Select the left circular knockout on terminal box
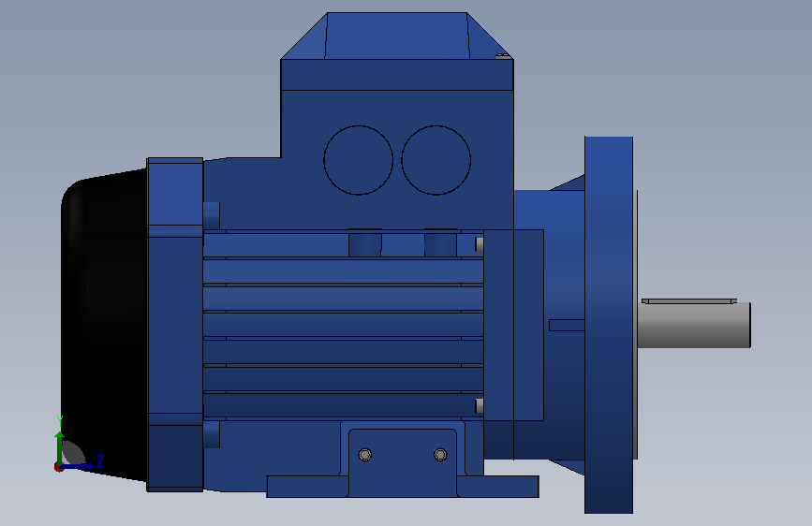Image resolution: width=812 pixels, height=526 pixels. [x=359, y=160]
